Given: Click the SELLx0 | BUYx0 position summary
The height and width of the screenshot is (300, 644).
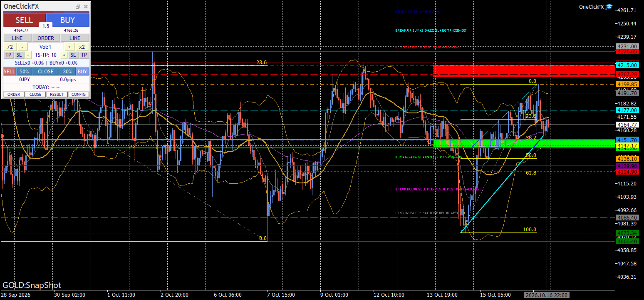Looking at the screenshot, I should 46,63.
